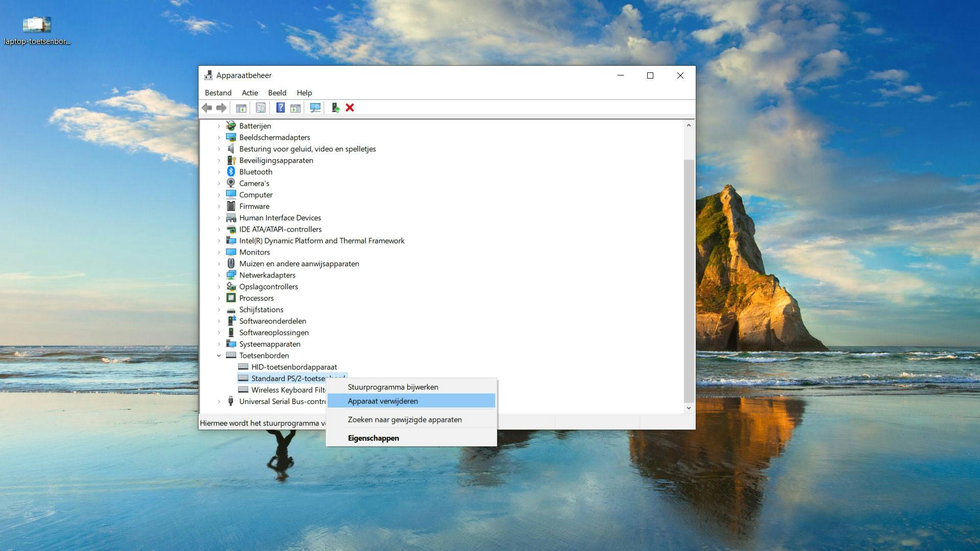
Task: Click the scrollbar down arrow
Action: coord(689,408)
